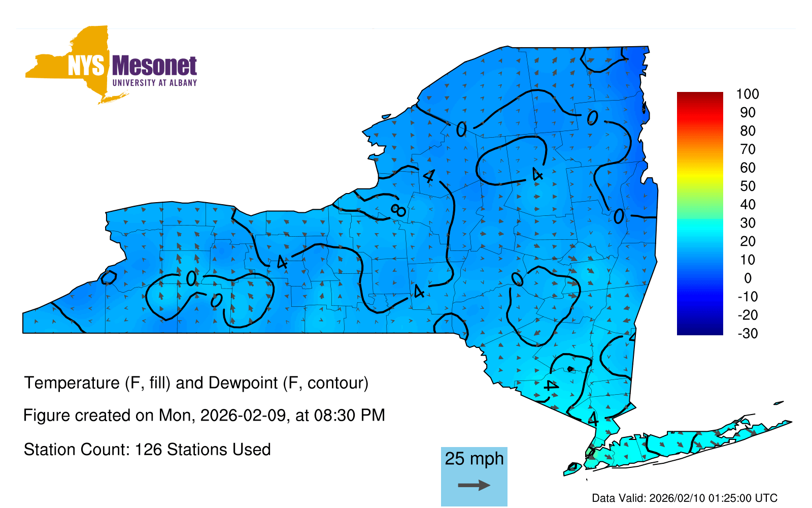
Task: Click the 25 mph legend label
Action: pos(474,458)
